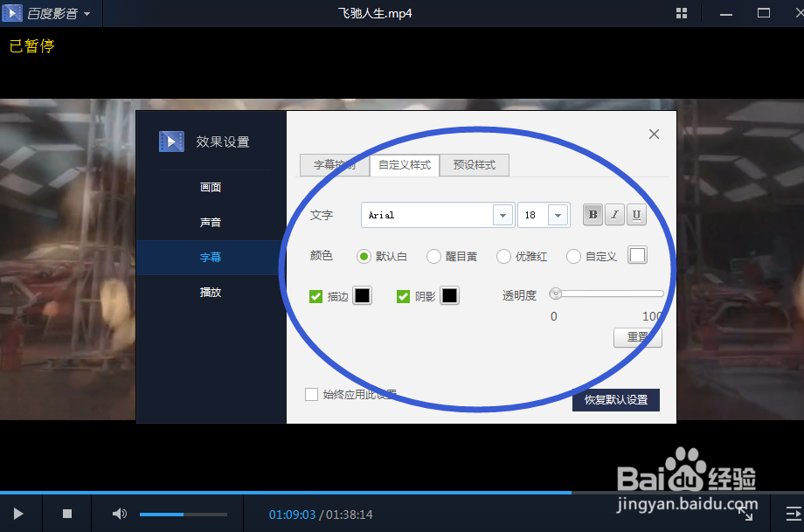The height and width of the screenshot is (532, 804).
Task: Click the 百度影音 logo icon
Action: pyautogui.click(x=11, y=13)
